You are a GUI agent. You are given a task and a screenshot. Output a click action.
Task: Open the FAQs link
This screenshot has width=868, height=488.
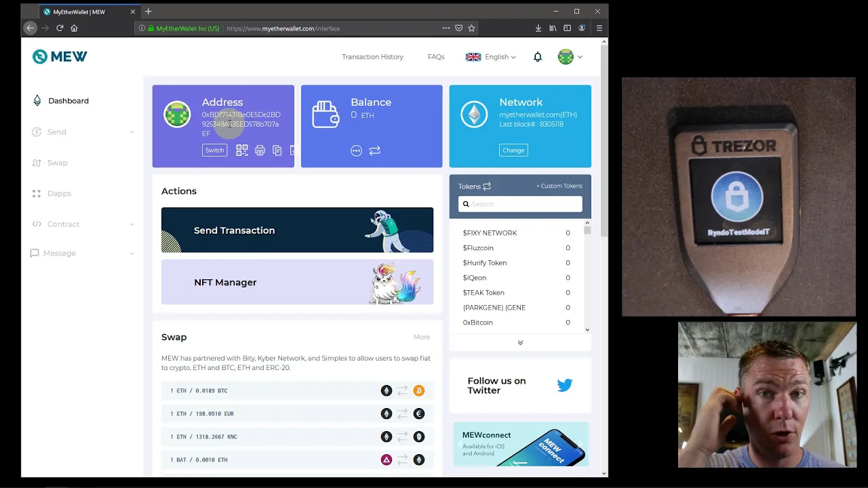tap(436, 57)
